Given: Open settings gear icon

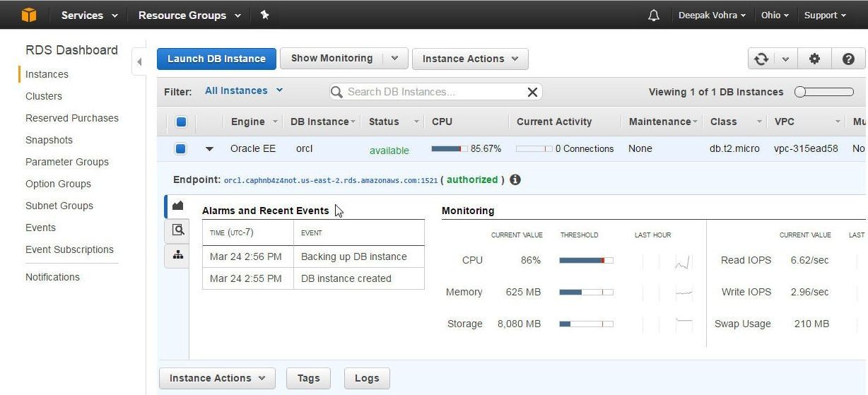Looking at the screenshot, I should point(814,59).
